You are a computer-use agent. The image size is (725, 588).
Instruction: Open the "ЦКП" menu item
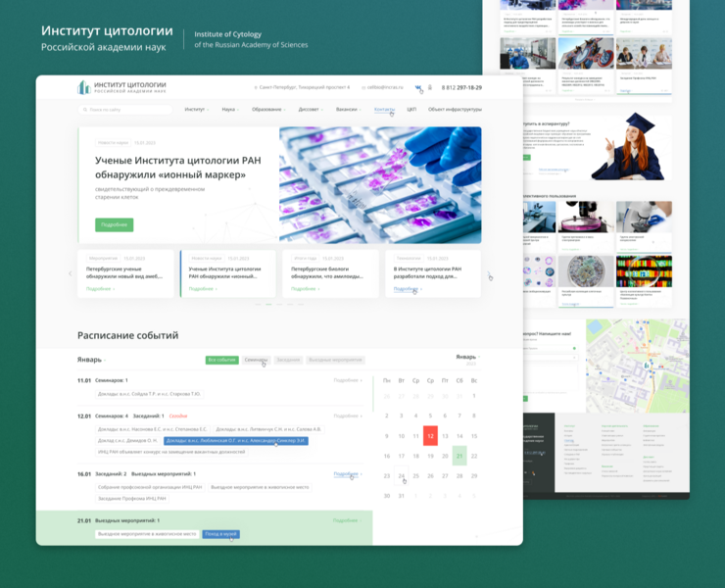(x=411, y=110)
